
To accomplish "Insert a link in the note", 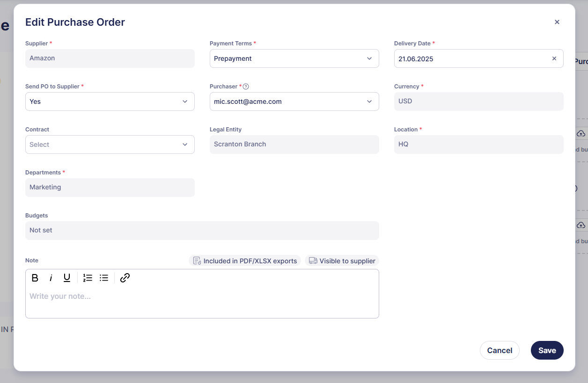I will tap(125, 278).
